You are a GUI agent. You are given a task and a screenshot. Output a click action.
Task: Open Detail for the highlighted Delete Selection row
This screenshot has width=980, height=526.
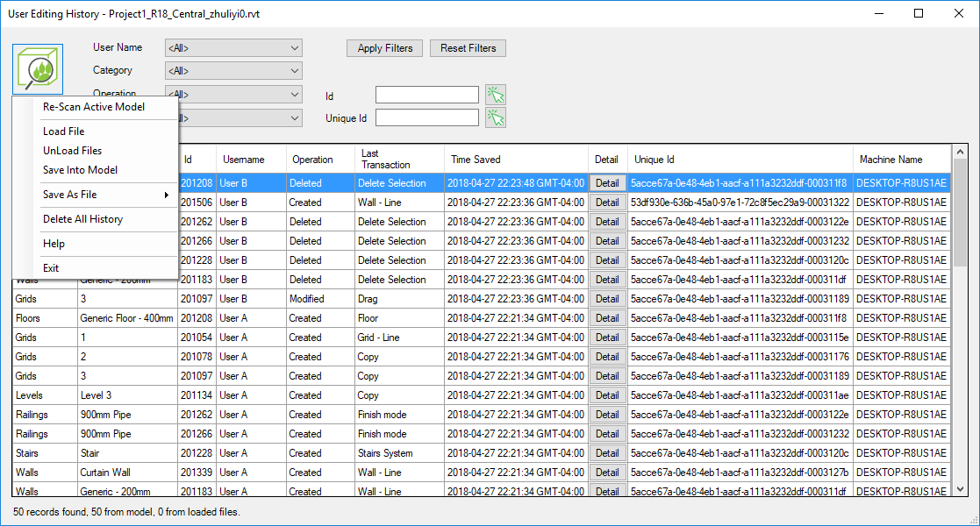(607, 182)
